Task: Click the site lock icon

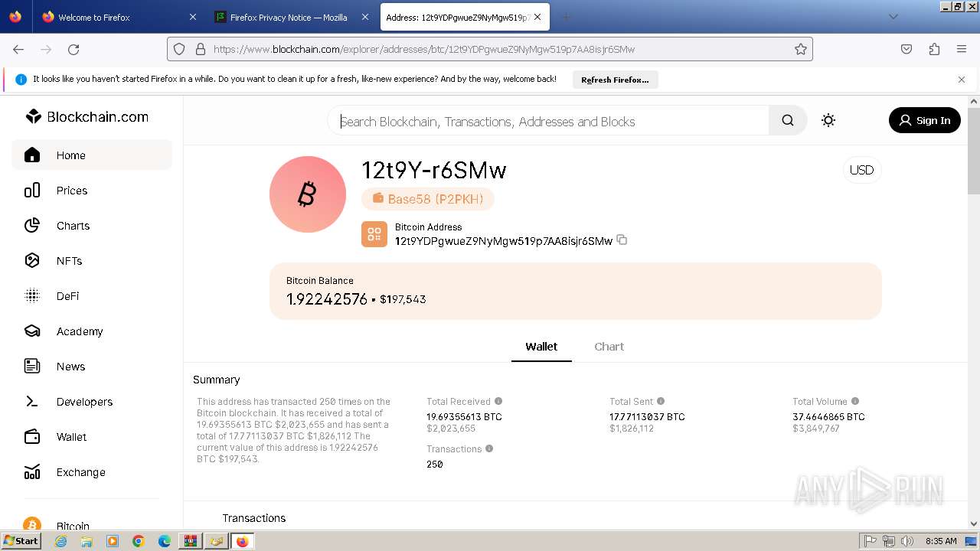Action: coord(201,49)
